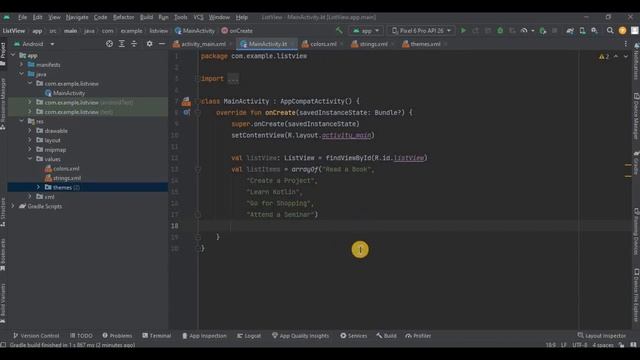Collapse the res folder
The width and height of the screenshot is (640, 360).
[x=22, y=121]
